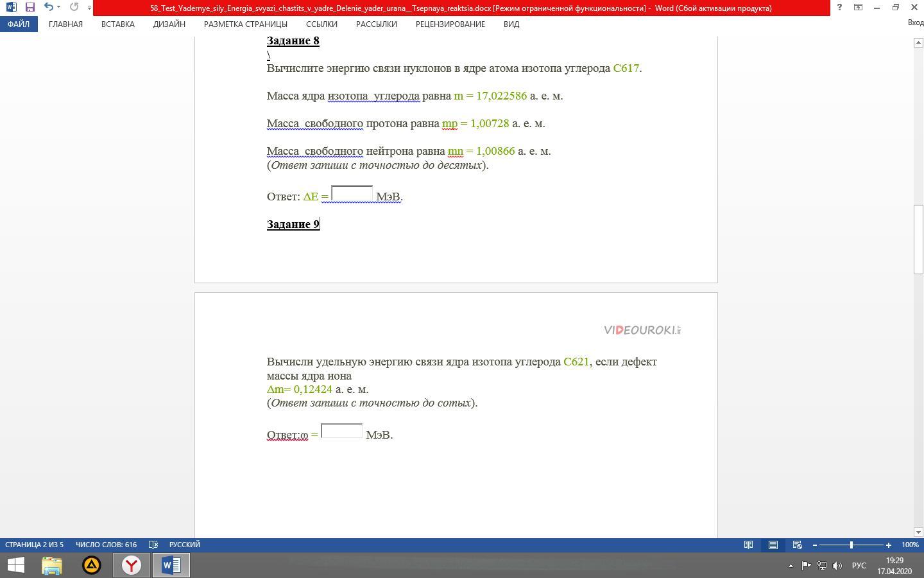Switch to the ДИЗАЙН tab

(x=169, y=24)
